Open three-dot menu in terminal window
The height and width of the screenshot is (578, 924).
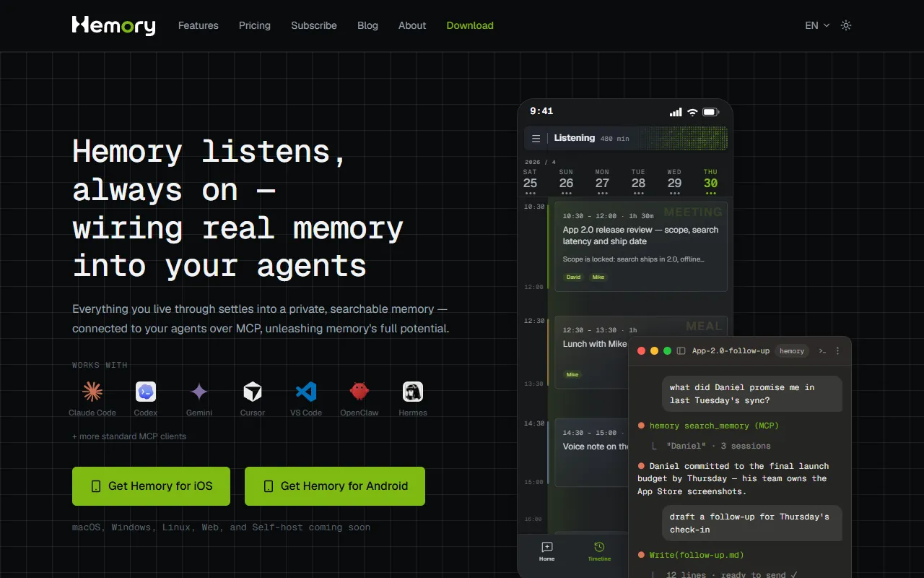(838, 351)
